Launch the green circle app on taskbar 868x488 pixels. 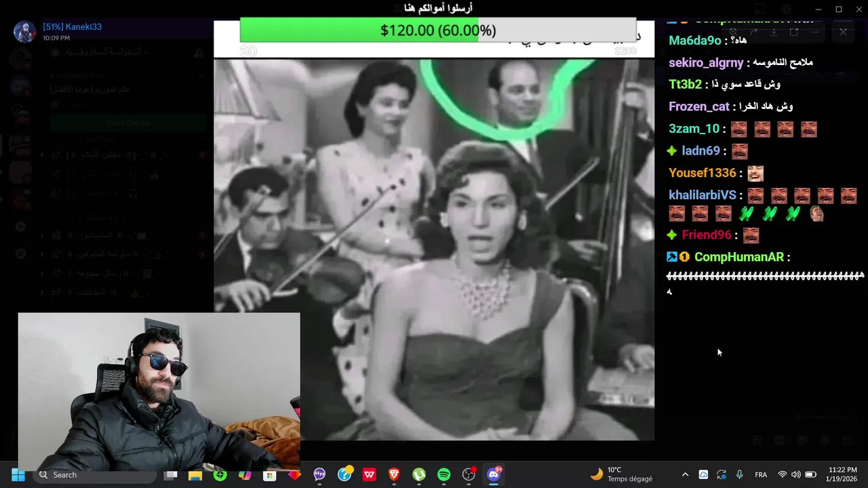220,475
